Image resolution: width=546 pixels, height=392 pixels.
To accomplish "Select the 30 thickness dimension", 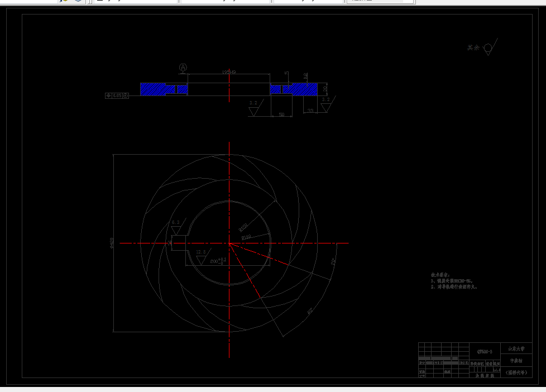I will pyautogui.click(x=325, y=89).
